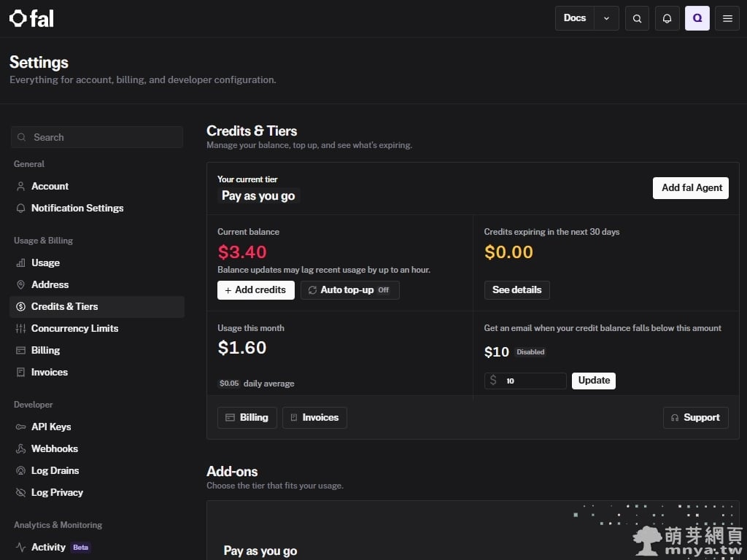Open Log Privacy in sidebar

coord(97,493)
